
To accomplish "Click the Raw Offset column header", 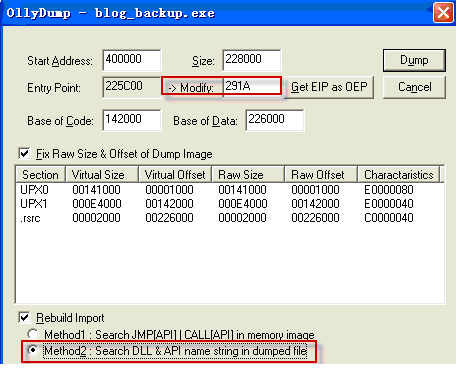I will pyautogui.click(x=321, y=175).
